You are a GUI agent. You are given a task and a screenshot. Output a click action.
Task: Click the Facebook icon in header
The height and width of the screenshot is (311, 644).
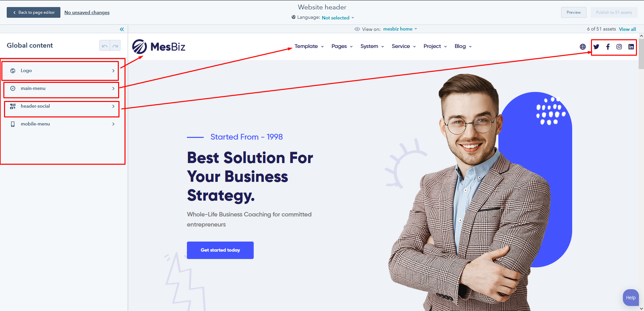[x=608, y=47]
